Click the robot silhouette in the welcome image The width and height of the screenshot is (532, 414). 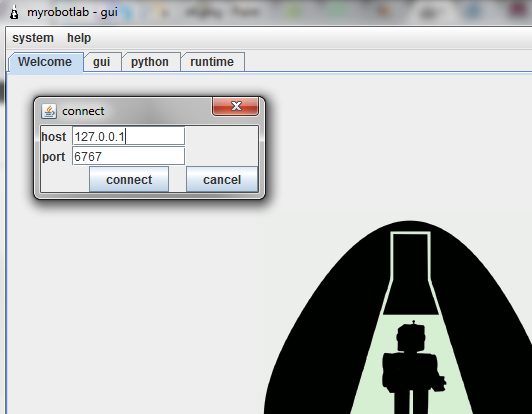point(412,366)
